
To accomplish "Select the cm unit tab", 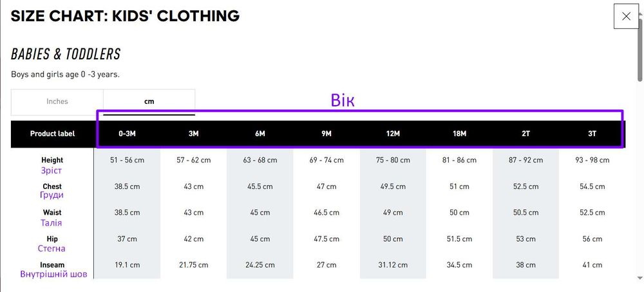I will click(x=149, y=101).
